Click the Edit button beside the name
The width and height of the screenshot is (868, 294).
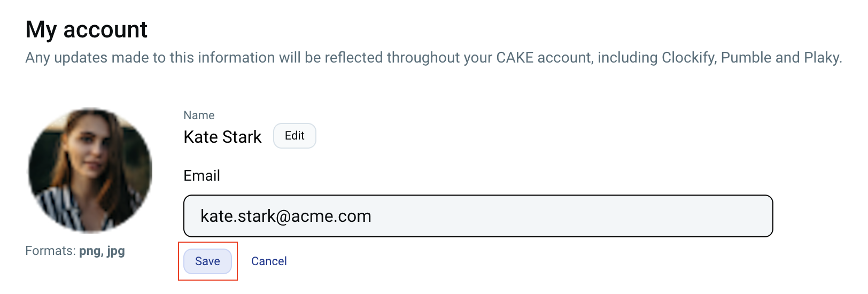(x=294, y=136)
